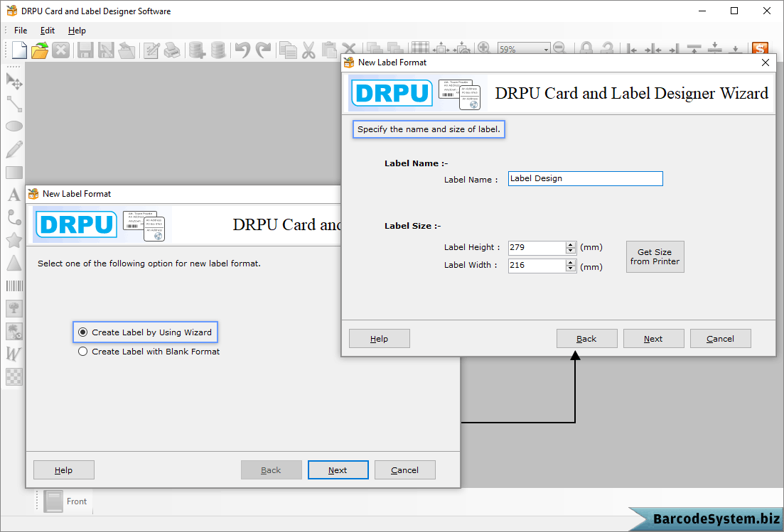The height and width of the screenshot is (532, 784).
Task: Click Next in the option selection dialog
Action: (x=338, y=470)
